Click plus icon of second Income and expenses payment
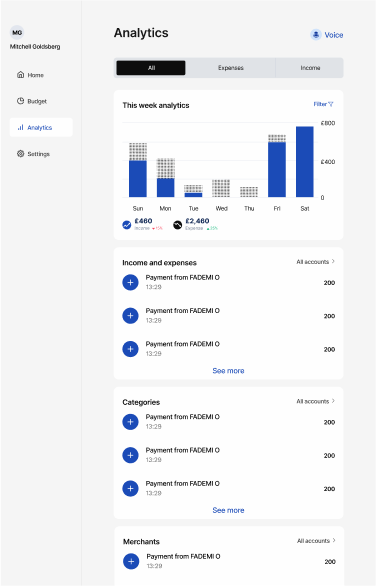376x586 pixels. 130,315
